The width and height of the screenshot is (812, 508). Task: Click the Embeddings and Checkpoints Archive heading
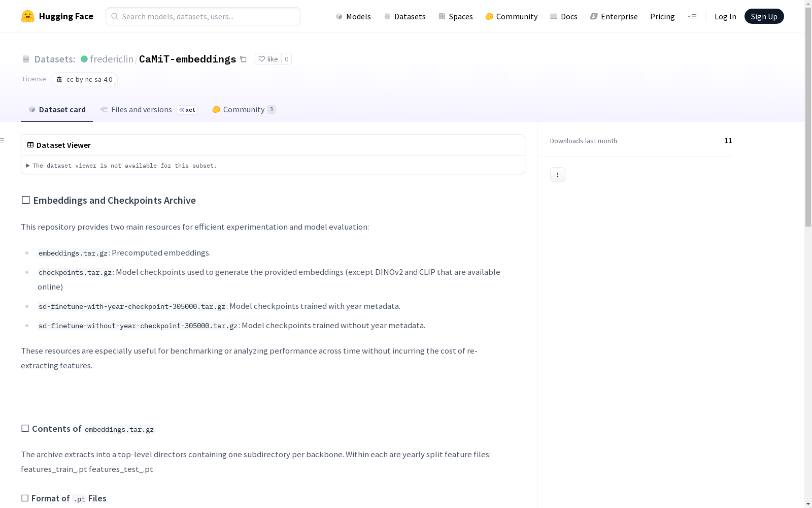click(x=109, y=200)
